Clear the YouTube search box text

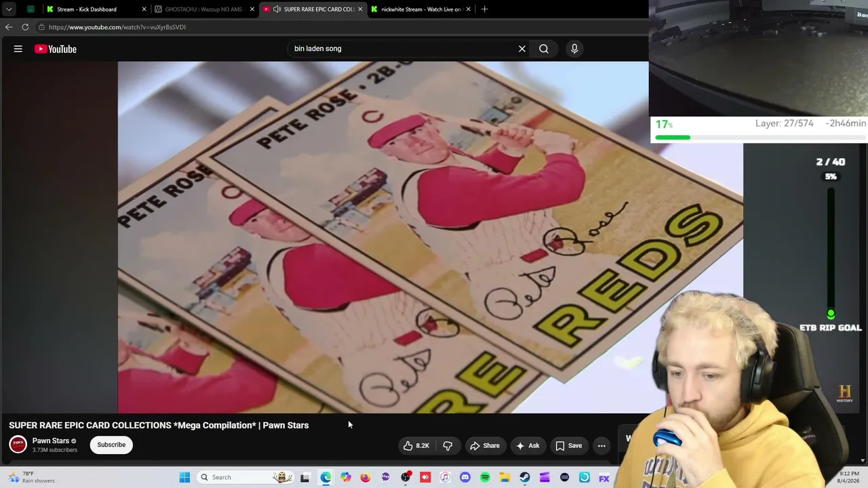click(x=522, y=49)
